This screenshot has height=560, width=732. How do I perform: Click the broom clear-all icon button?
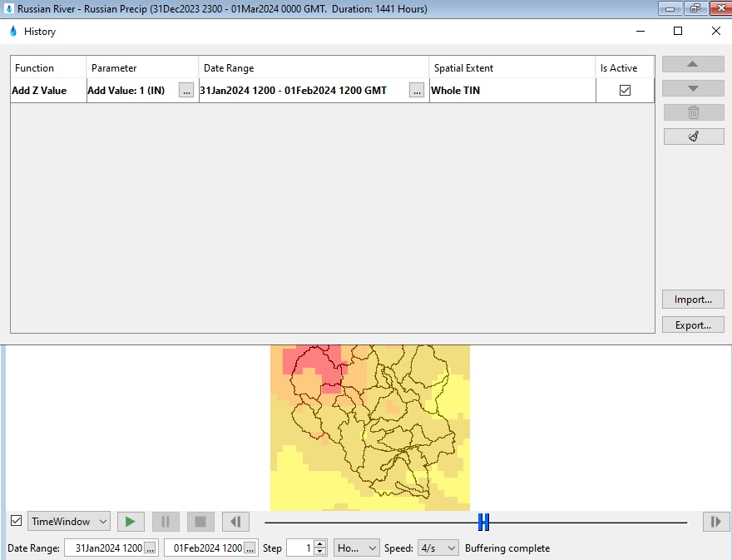point(693,136)
